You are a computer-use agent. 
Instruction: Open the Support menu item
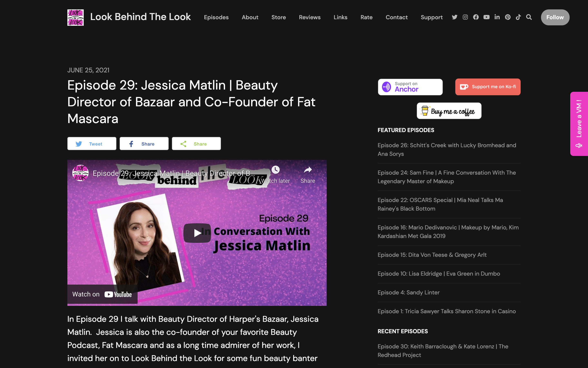(x=432, y=17)
